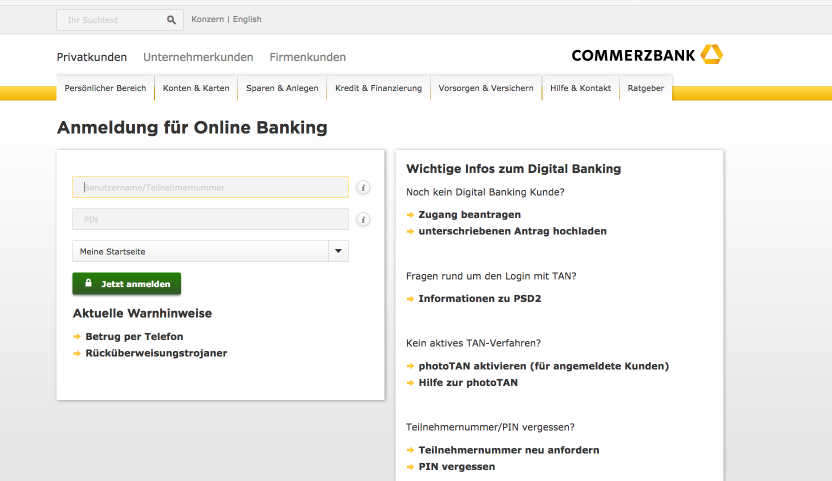
Task: Click unterschriebenen Antrag hochladen link
Action: 513,231
